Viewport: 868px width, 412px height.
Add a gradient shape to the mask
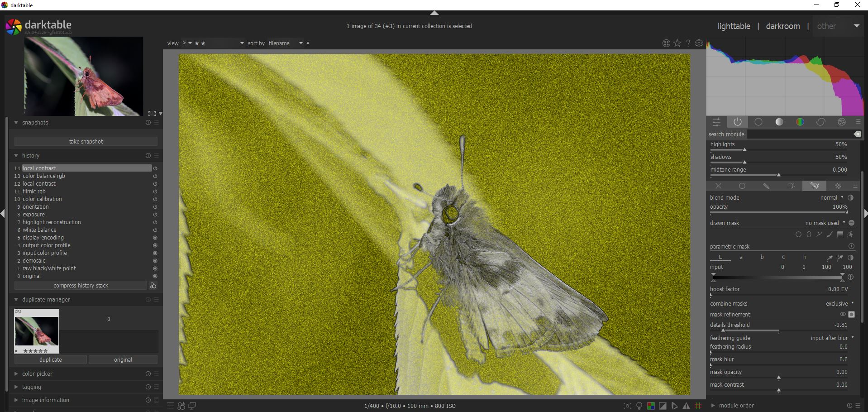(x=840, y=235)
